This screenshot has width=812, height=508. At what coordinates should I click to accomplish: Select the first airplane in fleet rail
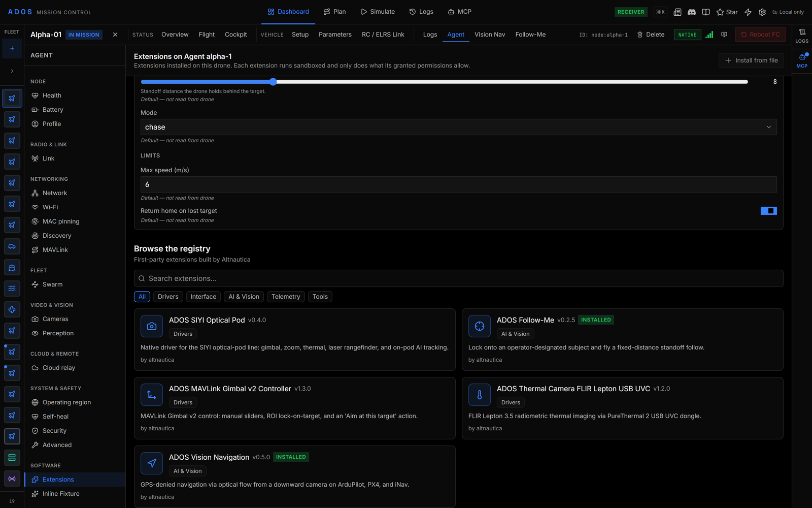click(12, 98)
